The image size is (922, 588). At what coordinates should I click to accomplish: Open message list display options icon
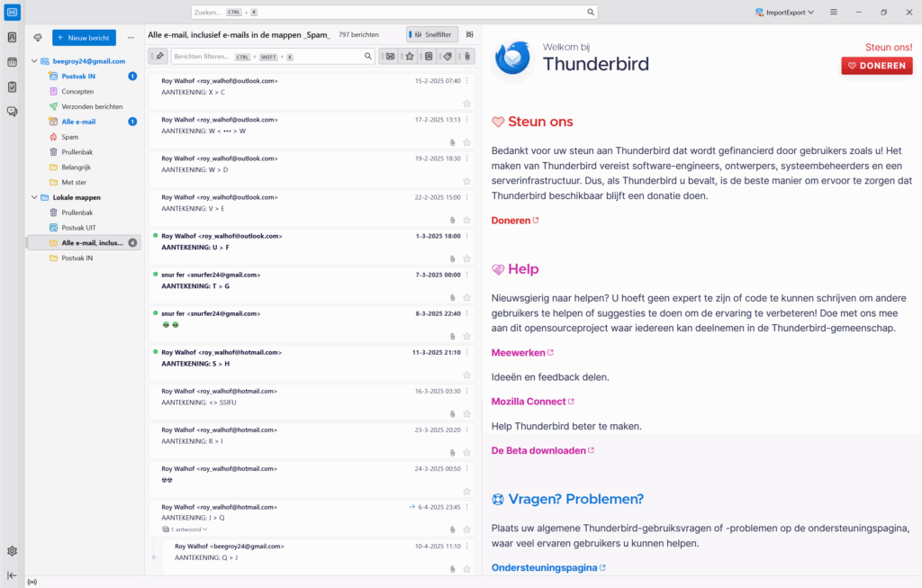(470, 35)
